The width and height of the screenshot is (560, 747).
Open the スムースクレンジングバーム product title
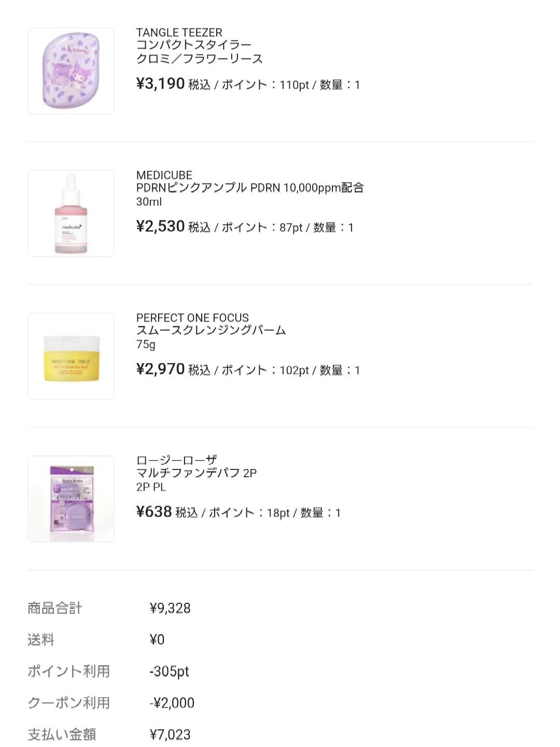211,330
